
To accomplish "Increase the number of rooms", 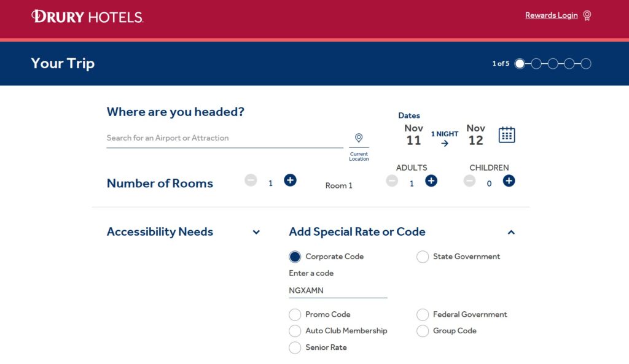I will tap(290, 180).
